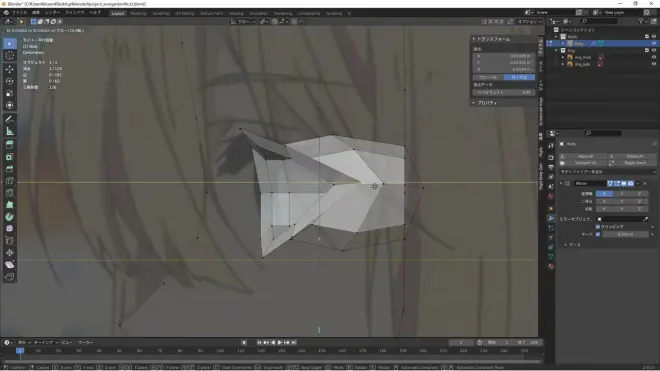Select the Shrink/Fatten tool
This screenshot has height=371, width=660.
[x=10, y=253]
